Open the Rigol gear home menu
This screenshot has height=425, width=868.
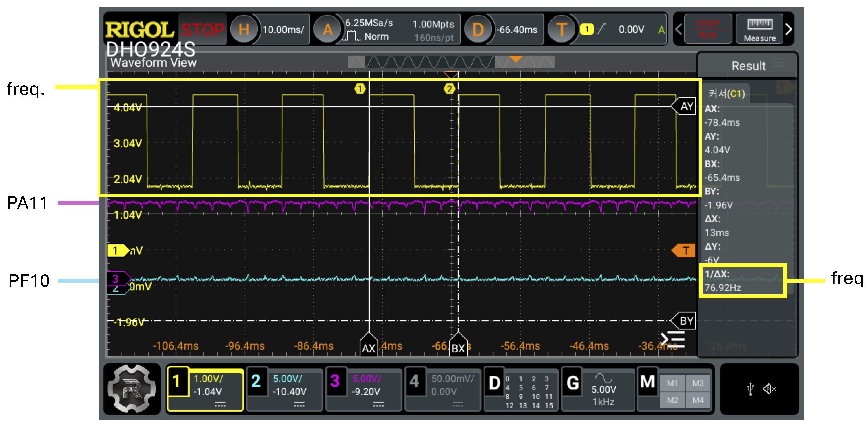(x=131, y=389)
